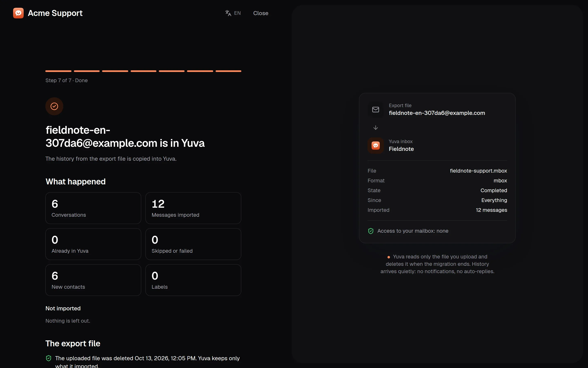588x368 pixels.
Task: Select the 6 New contacts card
Action: (x=93, y=280)
